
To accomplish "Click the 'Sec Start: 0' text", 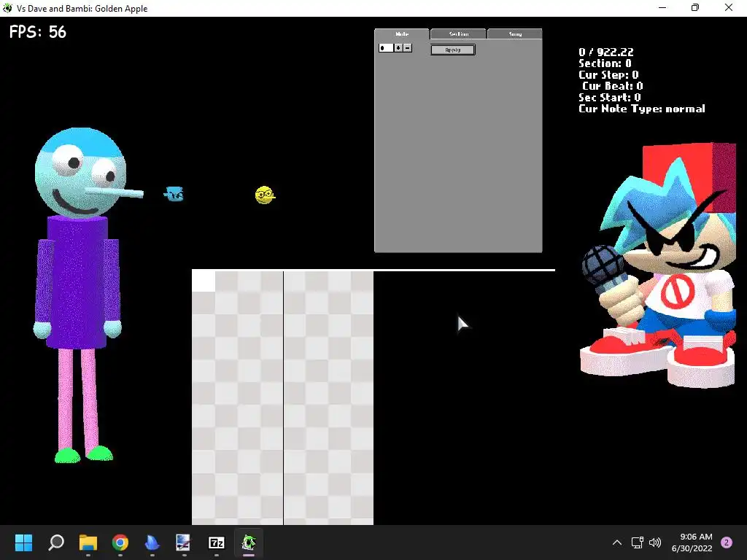I will 609,97.
